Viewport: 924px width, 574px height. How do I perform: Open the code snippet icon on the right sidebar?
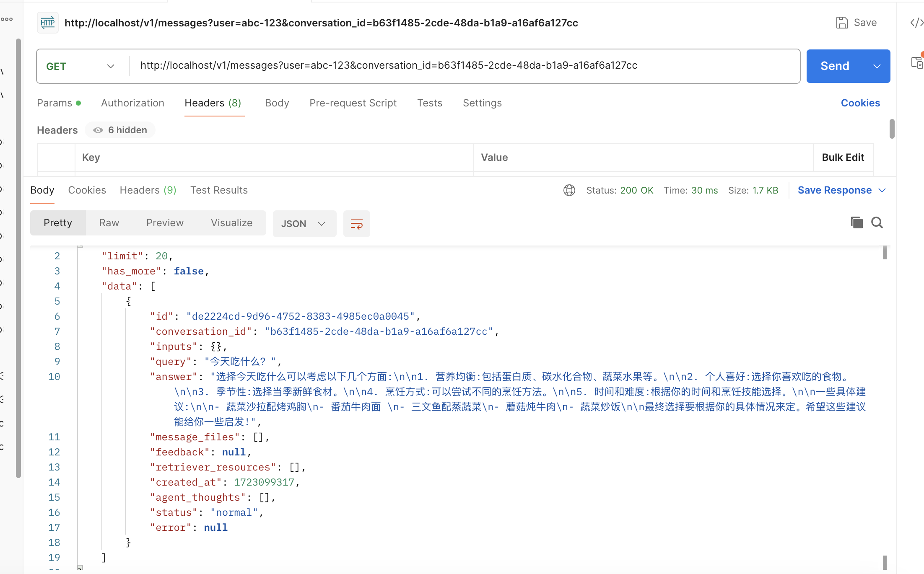(916, 23)
